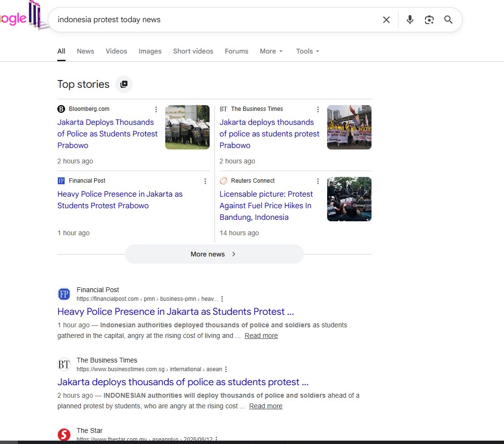This screenshot has height=444, width=504.
Task: Expand the More search filters dropdown
Action: click(x=271, y=51)
